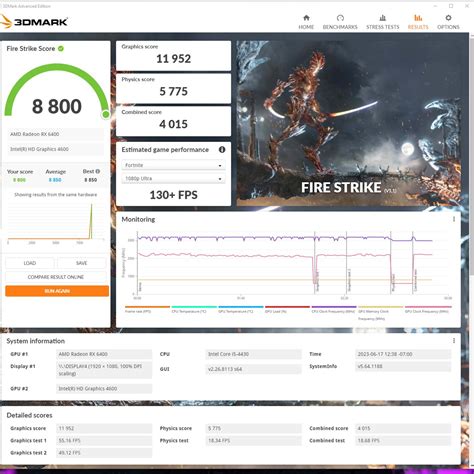This screenshot has height=474, width=474.
Task: Click the Combined score 4 015 card
Action: [x=173, y=121]
